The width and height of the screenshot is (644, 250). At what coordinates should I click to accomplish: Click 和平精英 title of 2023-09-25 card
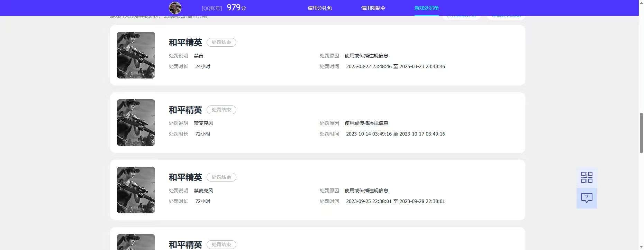click(x=185, y=177)
